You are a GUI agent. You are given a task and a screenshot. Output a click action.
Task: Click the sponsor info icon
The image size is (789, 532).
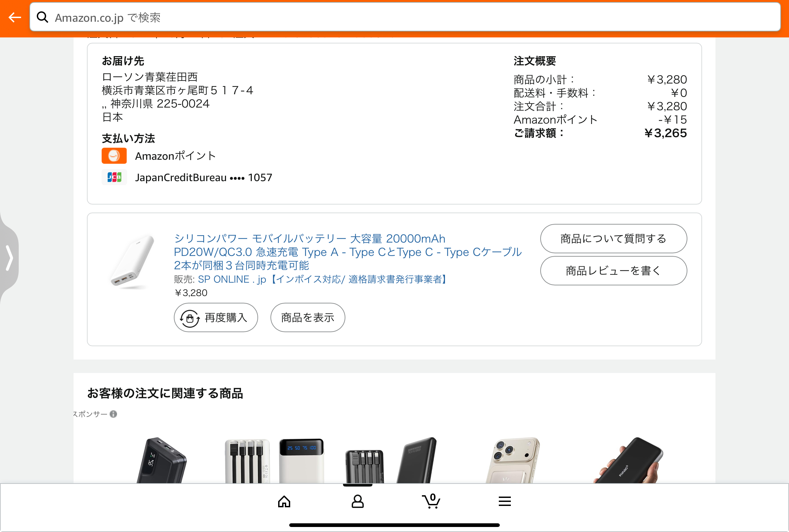(113, 414)
